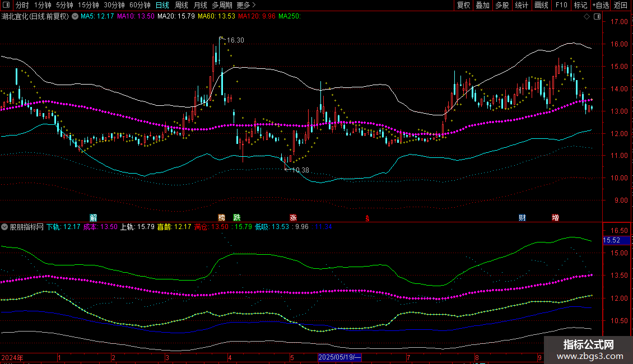This screenshot has width=633, height=364.
Task: Click the MA20: 15.79 indicator label
Action: (x=176, y=16)
